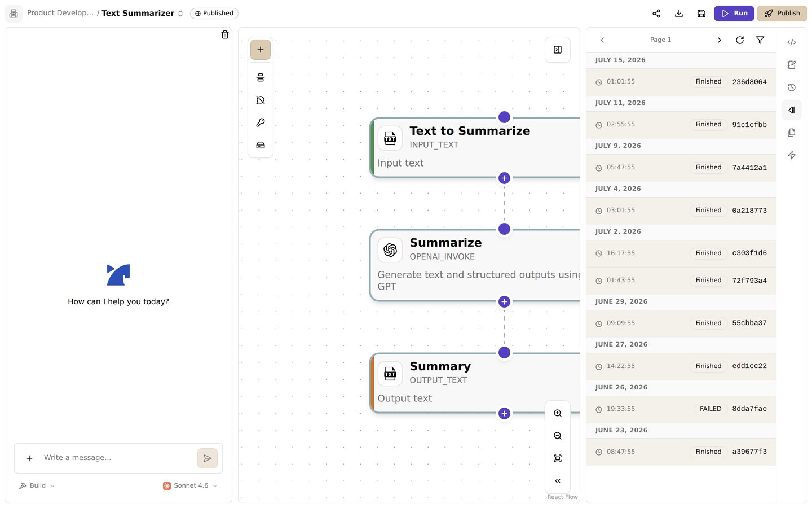Open the version history sidebar icon

pos(792,87)
